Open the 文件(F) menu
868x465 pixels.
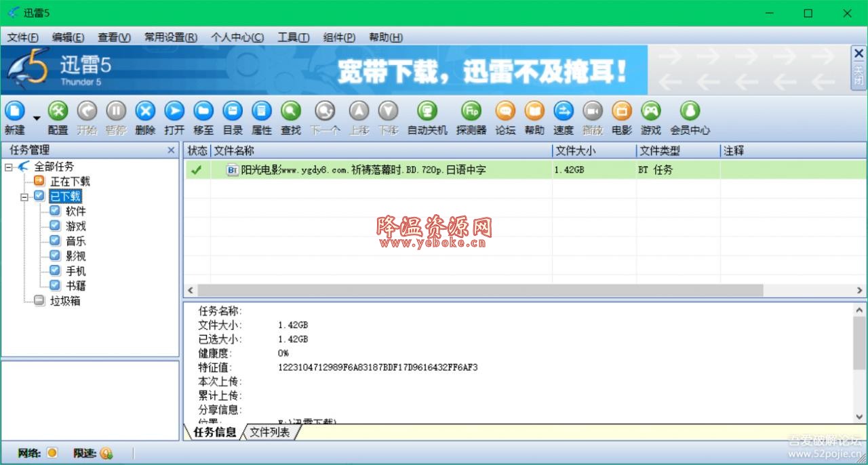[23, 37]
